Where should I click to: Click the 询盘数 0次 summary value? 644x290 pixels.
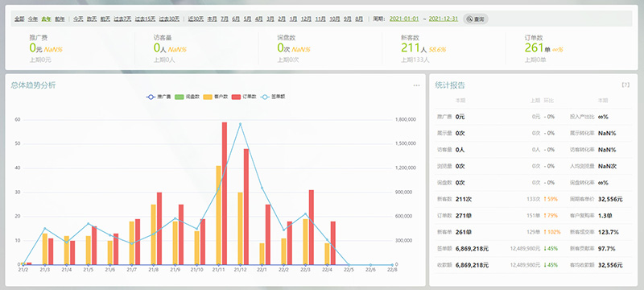pyautogui.click(x=284, y=48)
